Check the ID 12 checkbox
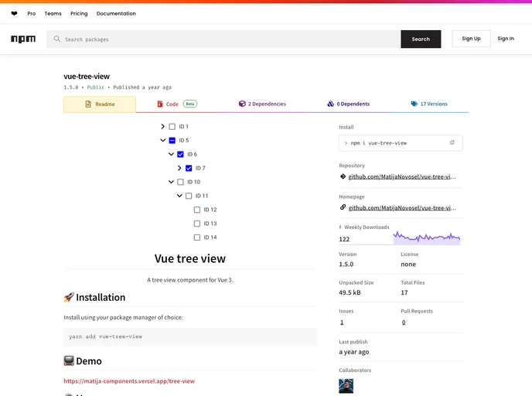Viewport: 532px width, 396px height. click(x=197, y=210)
